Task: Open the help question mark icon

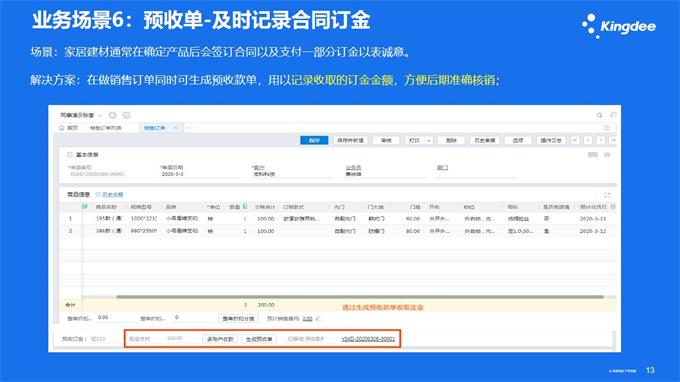Action: [x=607, y=128]
